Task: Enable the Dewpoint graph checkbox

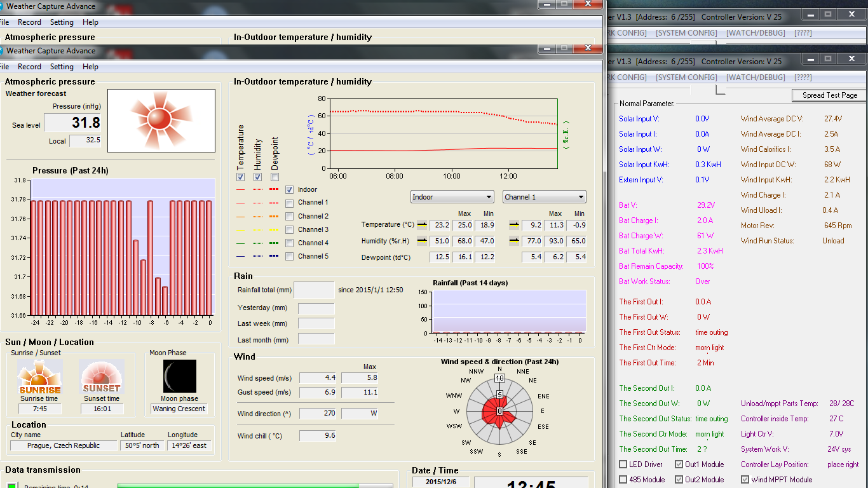Action: coord(275,177)
